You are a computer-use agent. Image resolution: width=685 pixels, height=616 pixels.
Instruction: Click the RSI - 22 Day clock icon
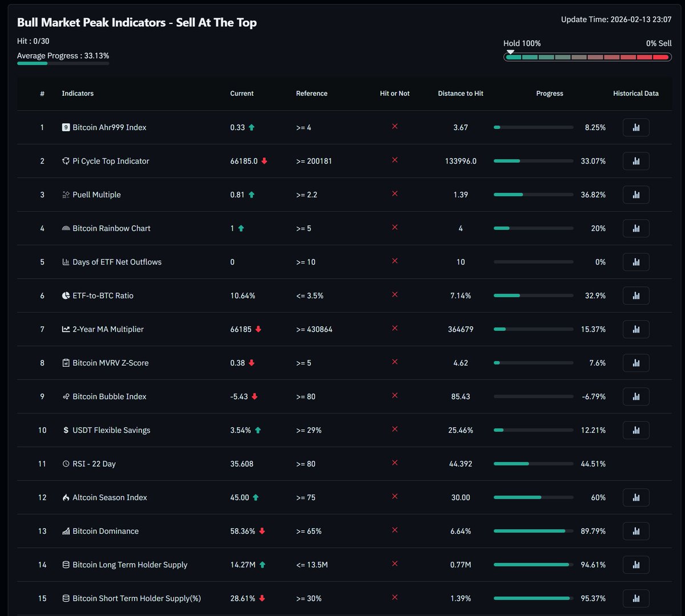(x=66, y=464)
